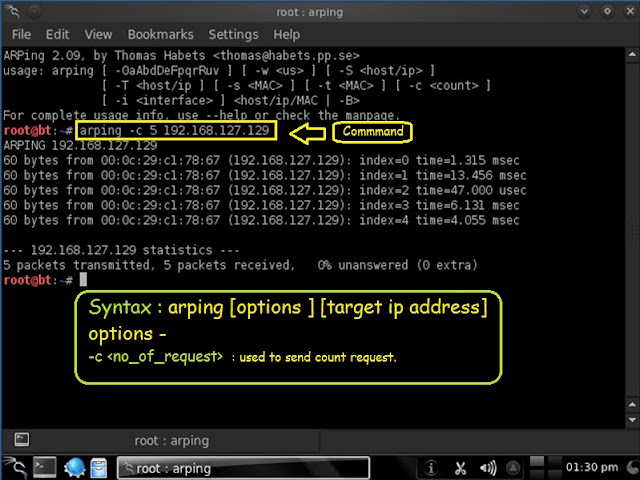Expand hidden system tray icons arrow
The height and width of the screenshot is (480, 640).
513,468
